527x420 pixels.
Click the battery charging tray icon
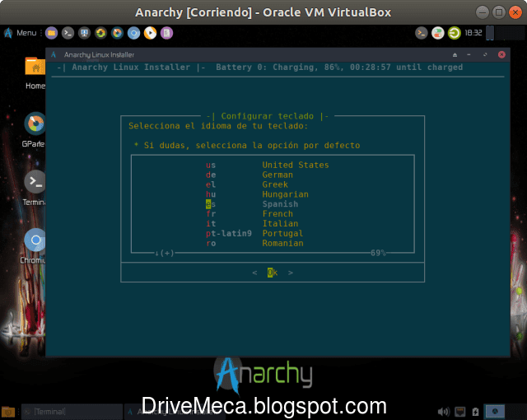tap(475, 412)
